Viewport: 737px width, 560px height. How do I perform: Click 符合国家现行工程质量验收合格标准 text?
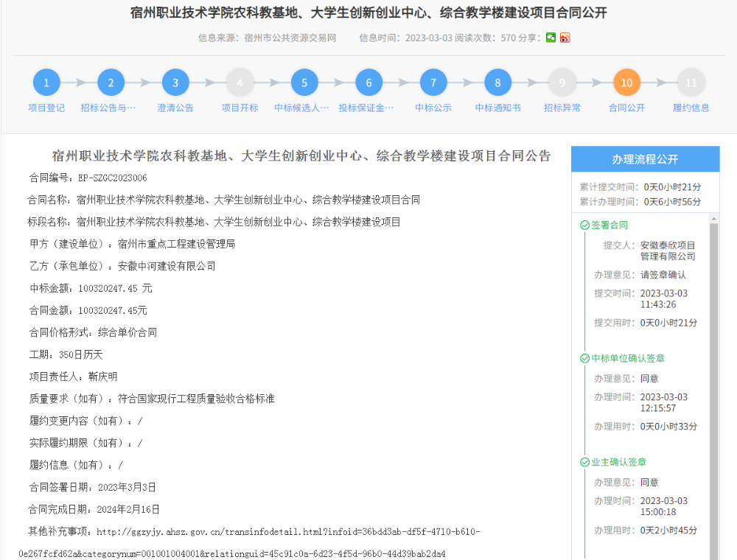196,399
